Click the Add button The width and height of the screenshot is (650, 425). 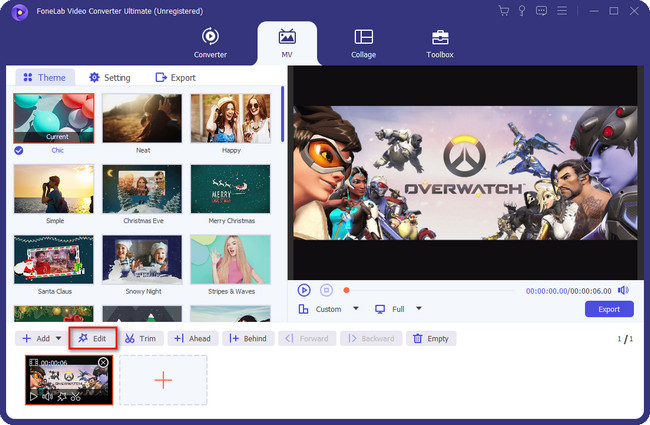[36, 338]
